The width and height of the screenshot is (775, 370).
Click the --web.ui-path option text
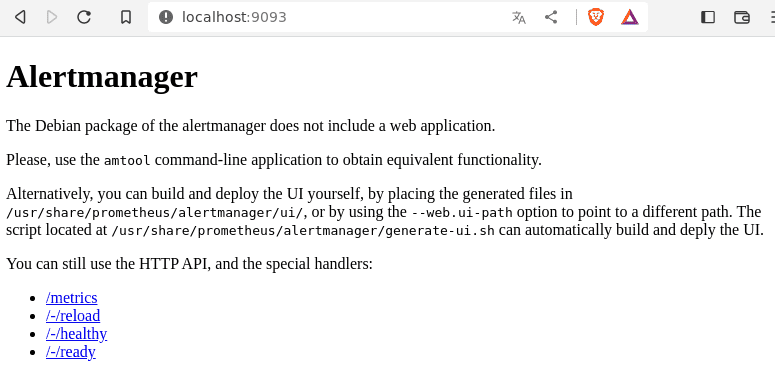[x=462, y=213]
